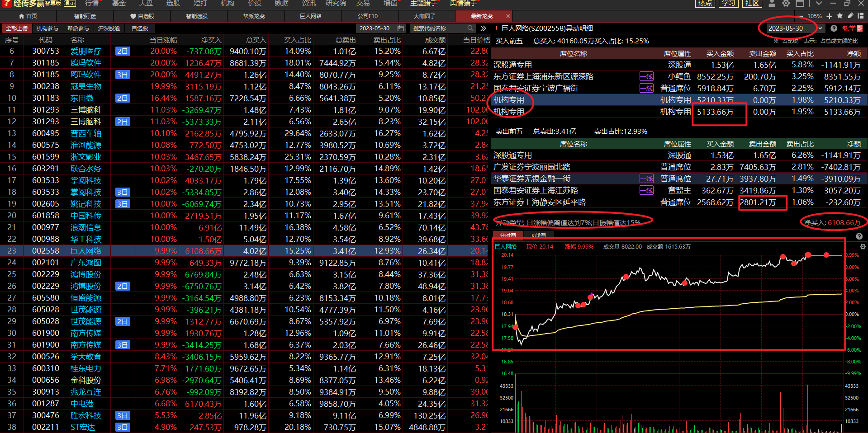This screenshot has height=433, width=868.
Task: Sort by 成交额 column header
Action: pyautogui.click(x=436, y=40)
